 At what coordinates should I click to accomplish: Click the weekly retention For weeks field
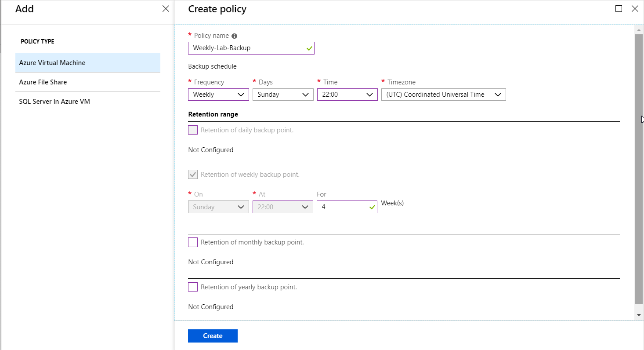344,207
